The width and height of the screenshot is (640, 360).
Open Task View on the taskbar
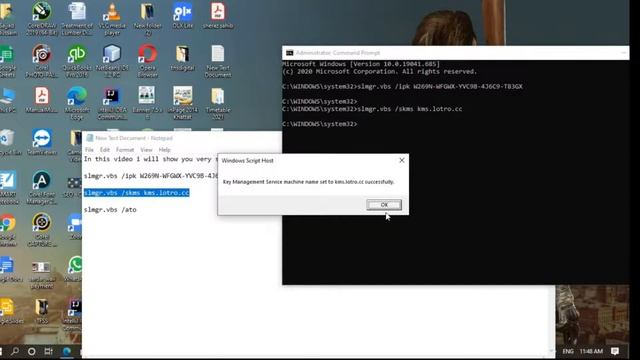click(49, 351)
